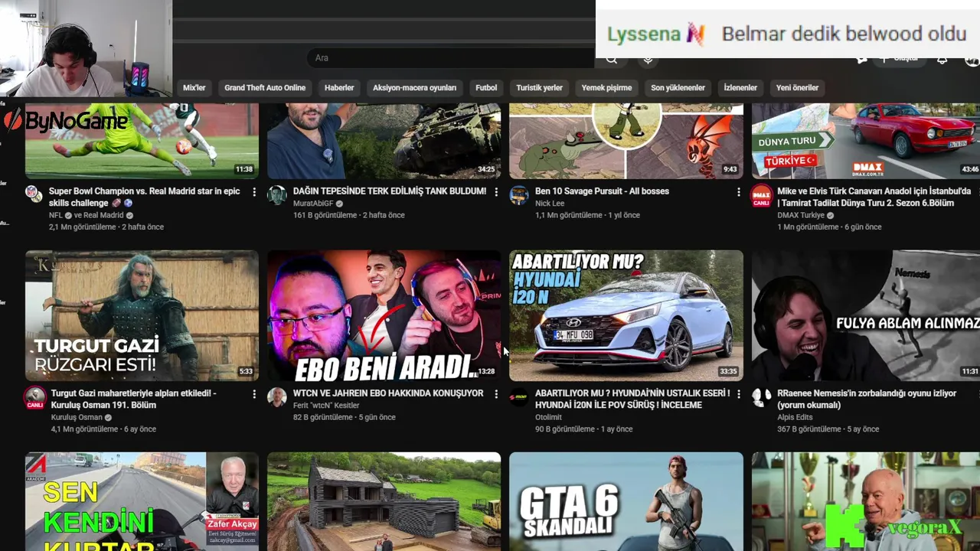Open options menu for WTCN VE JAHREIN video

[x=496, y=393]
